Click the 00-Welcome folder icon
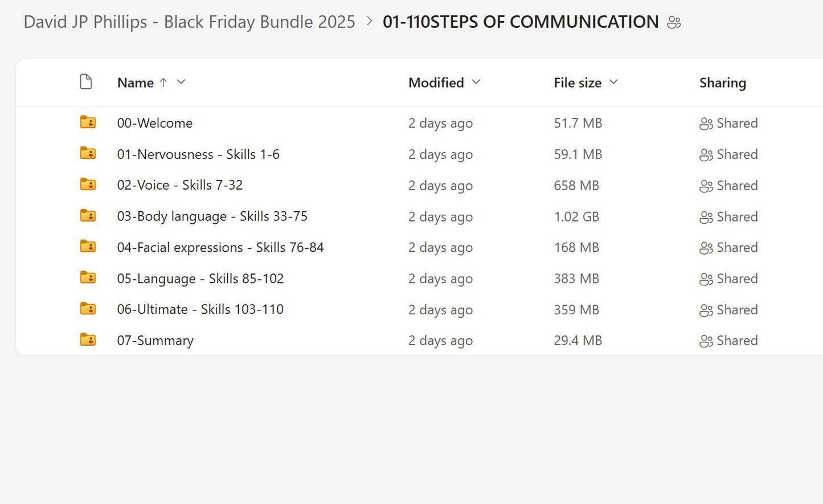The width and height of the screenshot is (823, 504). coord(88,122)
